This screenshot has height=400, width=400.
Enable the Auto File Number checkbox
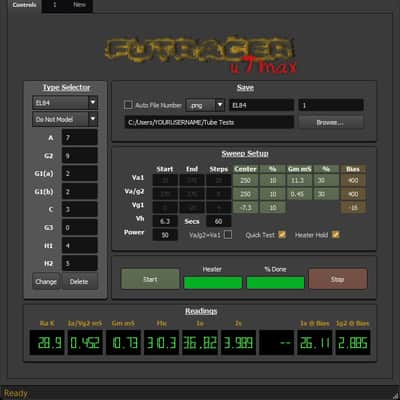128,105
